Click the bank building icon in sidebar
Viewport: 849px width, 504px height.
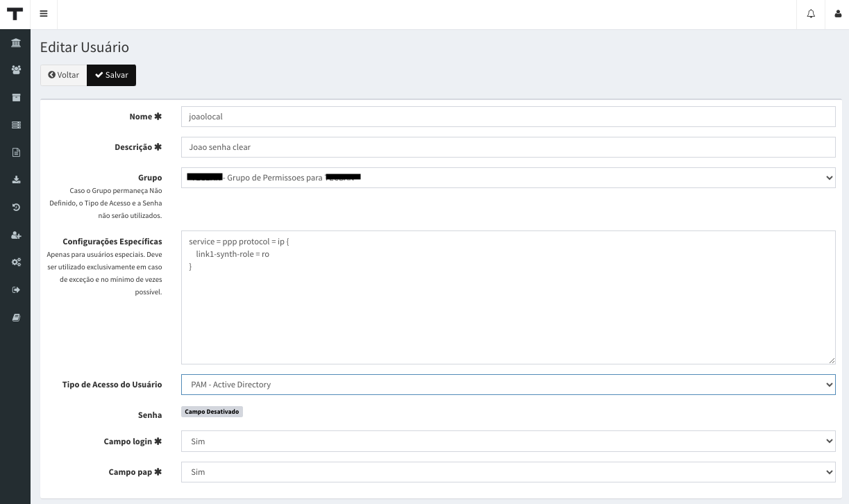pyautogui.click(x=16, y=43)
